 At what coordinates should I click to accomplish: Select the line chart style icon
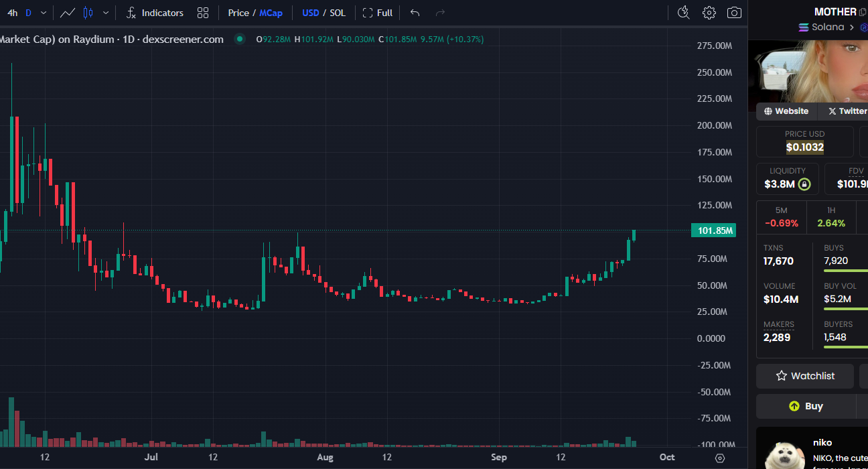tap(67, 13)
